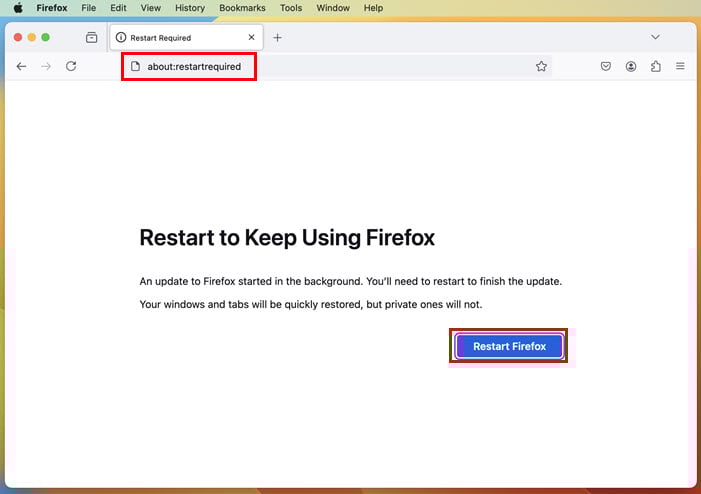
Task: Open the Tools menu
Action: 291,8
